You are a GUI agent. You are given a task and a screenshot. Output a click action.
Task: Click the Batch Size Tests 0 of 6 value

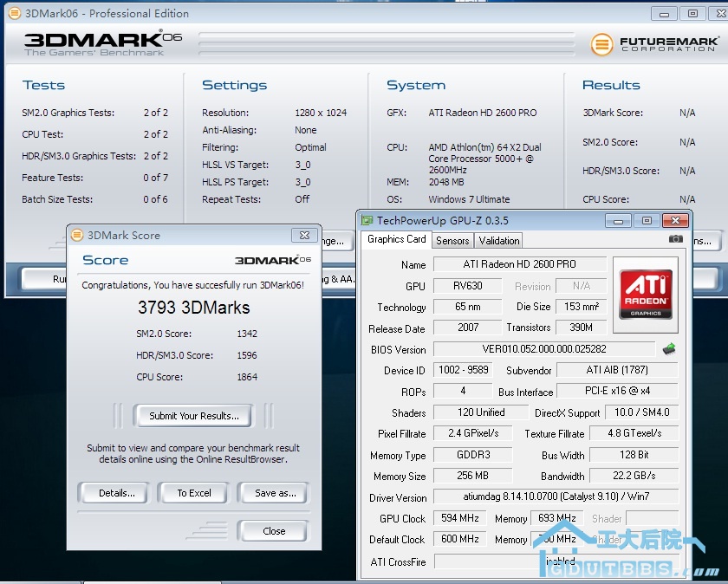[x=155, y=199]
